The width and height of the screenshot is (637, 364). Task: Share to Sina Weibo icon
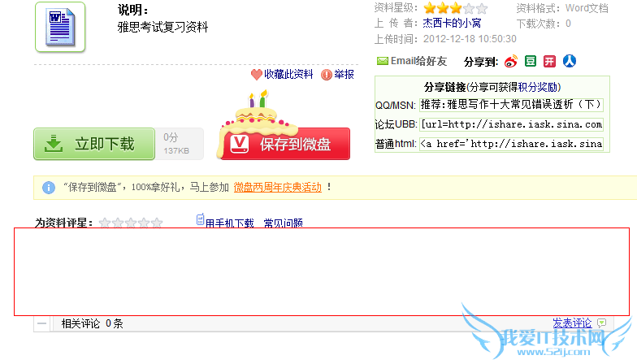click(510, 62)
